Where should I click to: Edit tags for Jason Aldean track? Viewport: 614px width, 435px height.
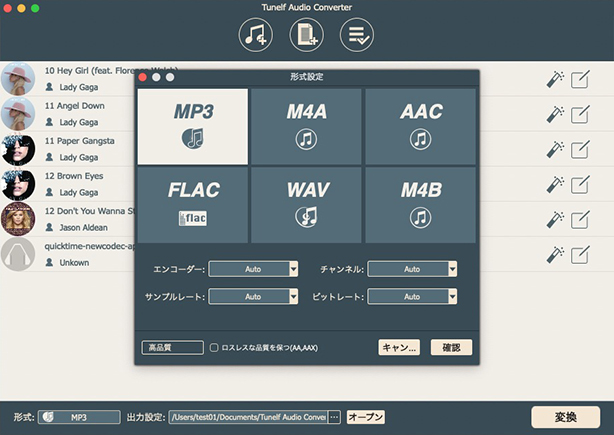580,220
